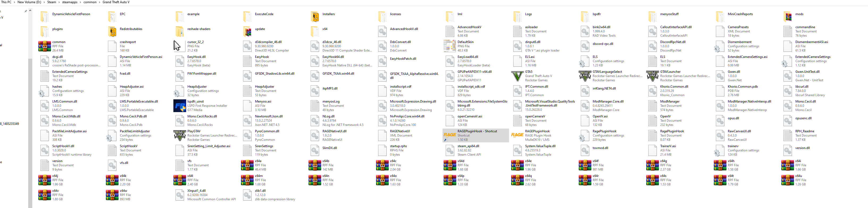Click the ScriptHookV.dll file icon
Screen dimensions: 868x208
[44, 150]
